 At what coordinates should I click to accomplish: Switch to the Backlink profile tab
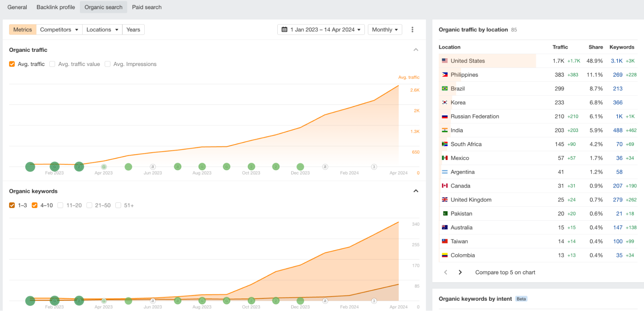[x=56, y=7]
